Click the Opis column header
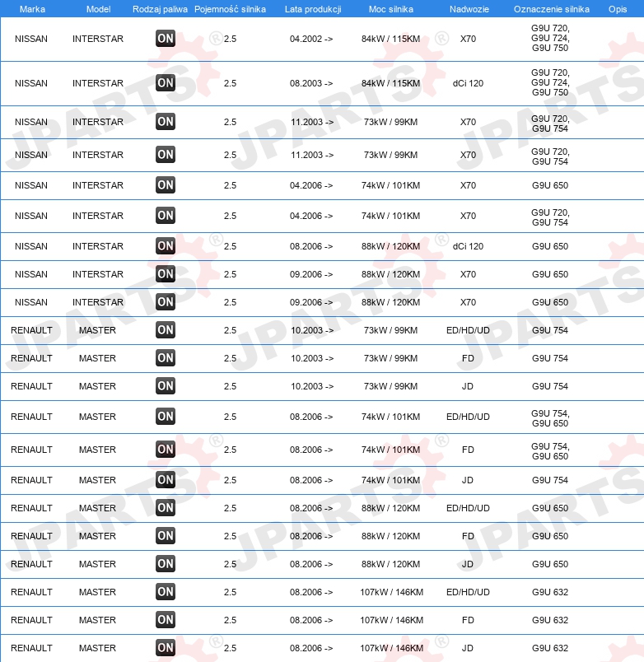644x662 pixels. [x=618, y=9]
